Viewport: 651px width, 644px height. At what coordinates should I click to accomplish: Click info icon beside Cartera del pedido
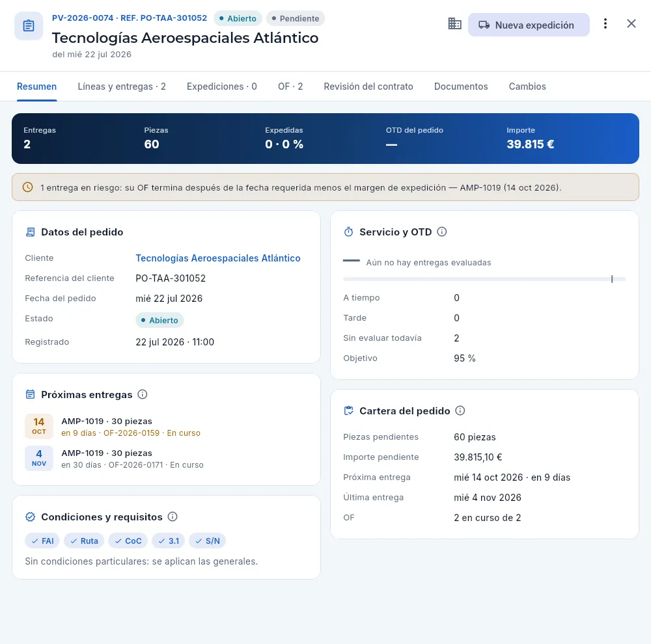[x=460, y=411]
